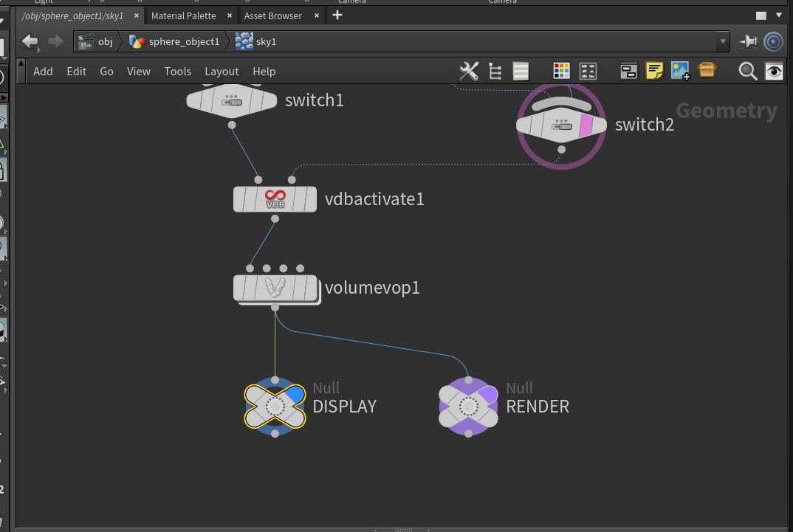Select the vdbactivate1 node
The height and width of the screenshot is (532, 793).
(275, 199)
